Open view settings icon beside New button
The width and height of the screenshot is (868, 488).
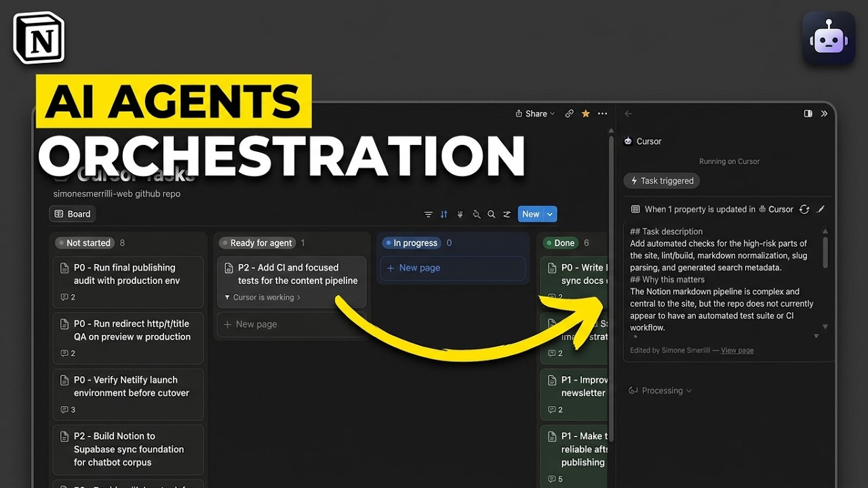507,214
